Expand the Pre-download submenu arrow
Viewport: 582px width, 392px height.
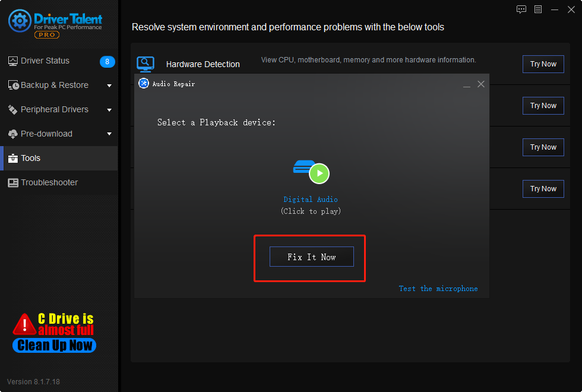coord(109,134)
